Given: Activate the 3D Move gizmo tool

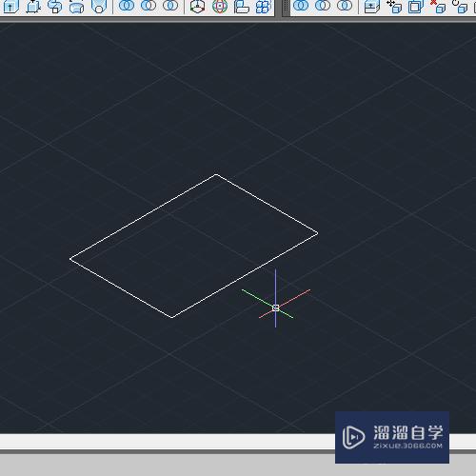Looking at the screenshot, I should coord(197,7).
